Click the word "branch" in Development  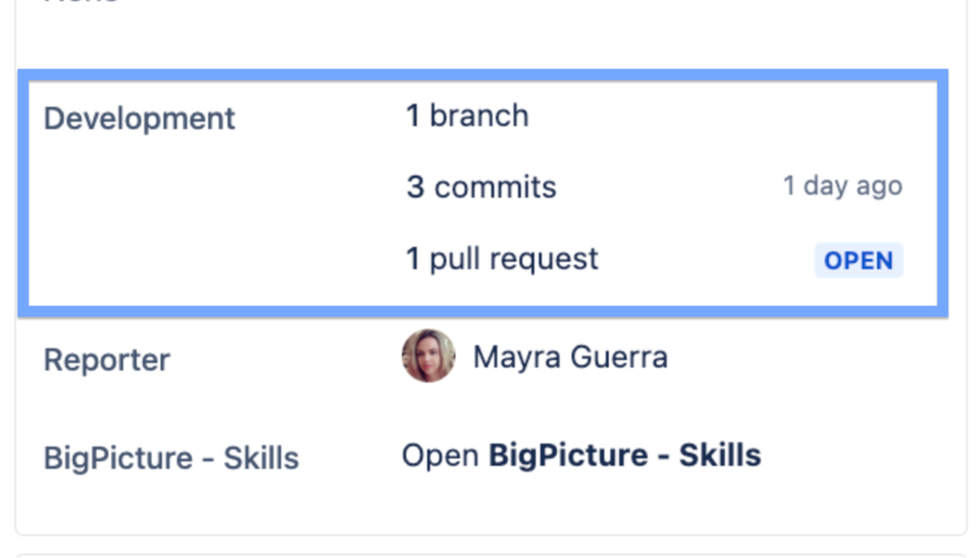coord(479,116)
